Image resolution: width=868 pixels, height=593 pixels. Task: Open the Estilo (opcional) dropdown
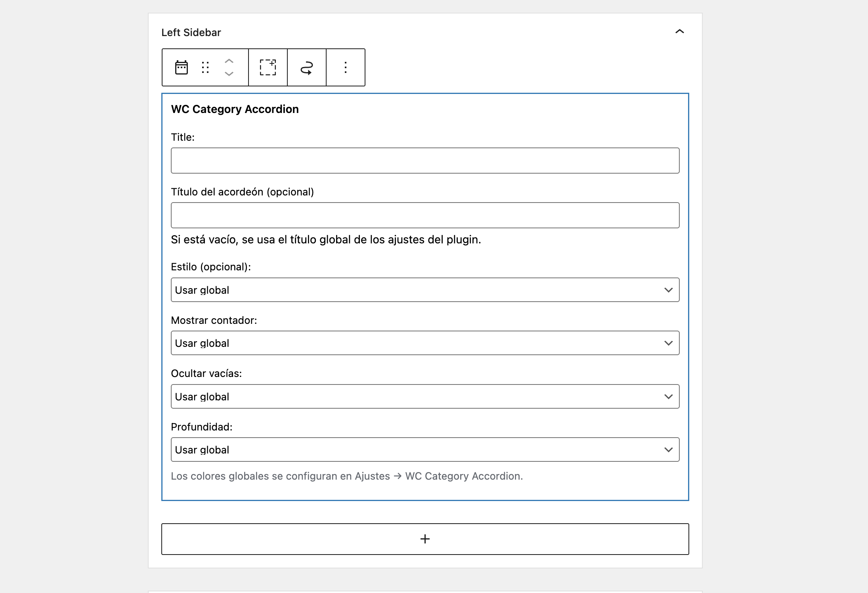pyautogui.click(x=425, y=290)
